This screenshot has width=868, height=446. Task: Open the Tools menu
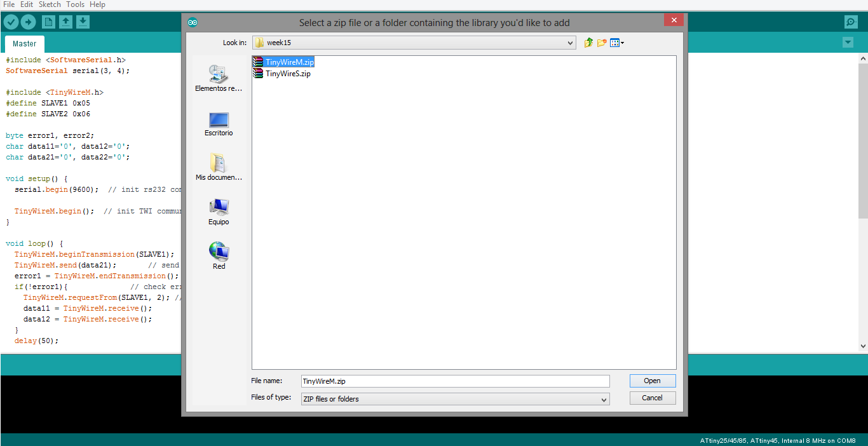[75, 4]
